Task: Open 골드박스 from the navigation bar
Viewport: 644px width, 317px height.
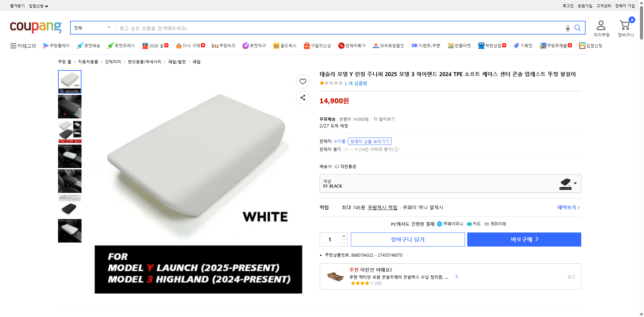Action: click(x=284, y=46)
